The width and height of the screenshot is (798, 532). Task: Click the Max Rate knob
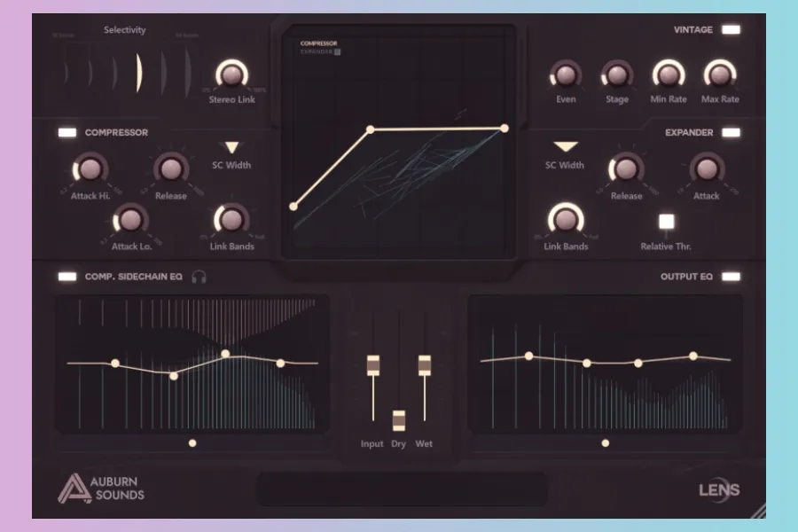coord(719,75)
